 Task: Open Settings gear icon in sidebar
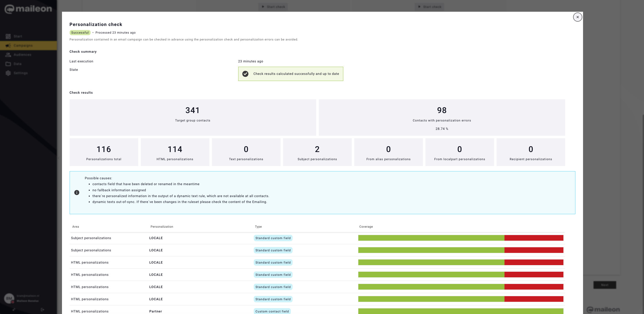point(8,73)
